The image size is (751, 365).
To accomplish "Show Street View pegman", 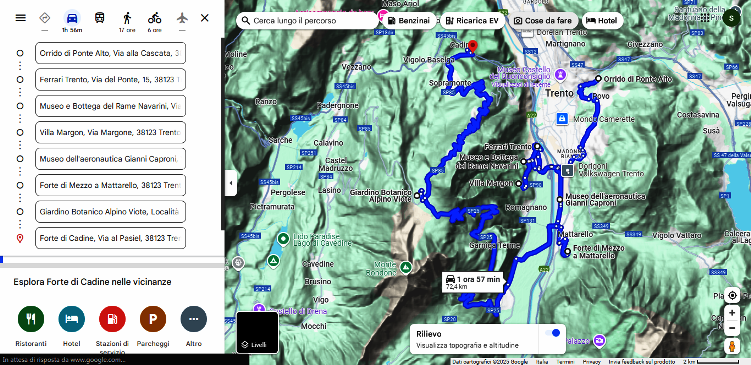I will pyautogui.click(x=732, y=346).
